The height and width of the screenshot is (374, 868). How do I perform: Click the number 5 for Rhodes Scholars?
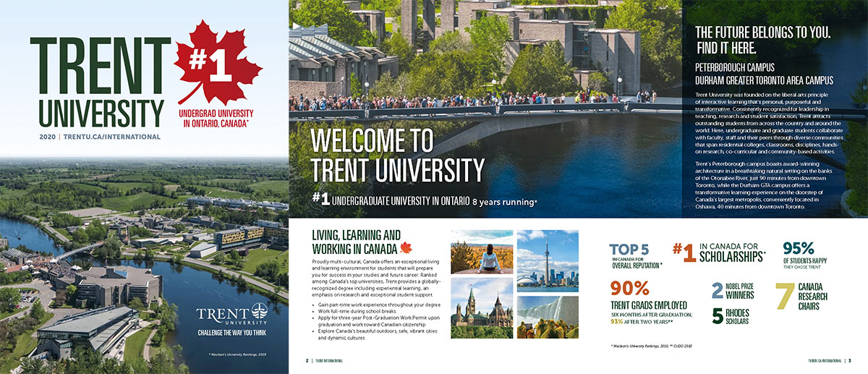click(717, 316)
